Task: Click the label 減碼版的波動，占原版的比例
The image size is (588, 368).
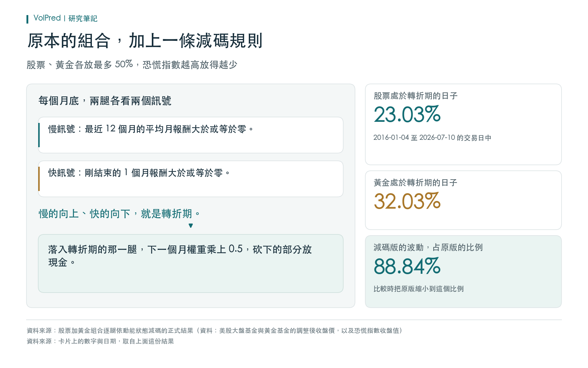Action: (x=428, y=248)
